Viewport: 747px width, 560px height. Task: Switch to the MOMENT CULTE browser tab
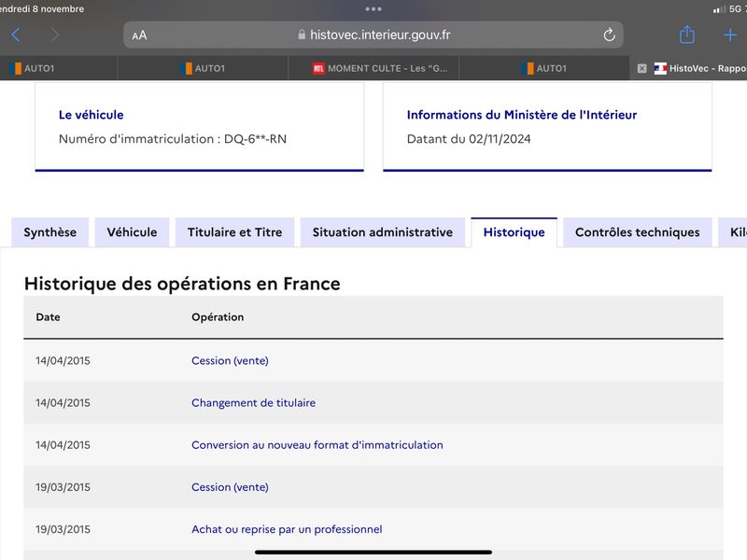point(373,68)
